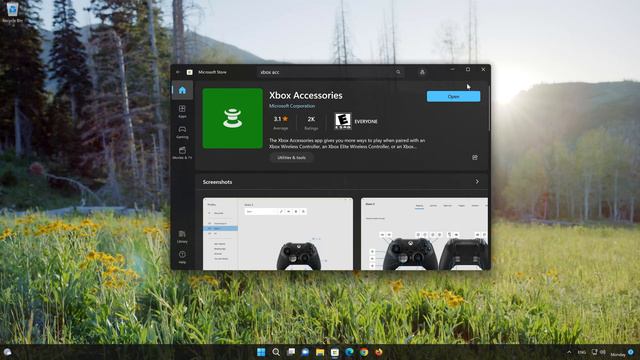Open the Open button for Xbox Accessories

(x=453, y=96)
